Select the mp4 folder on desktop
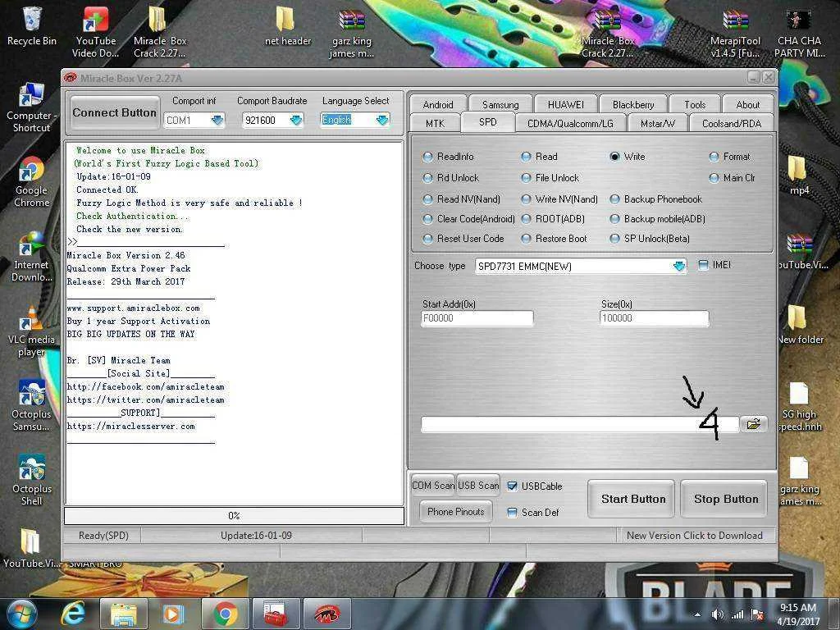This screenshot has width=840, height=630. (x=798, y=176)
